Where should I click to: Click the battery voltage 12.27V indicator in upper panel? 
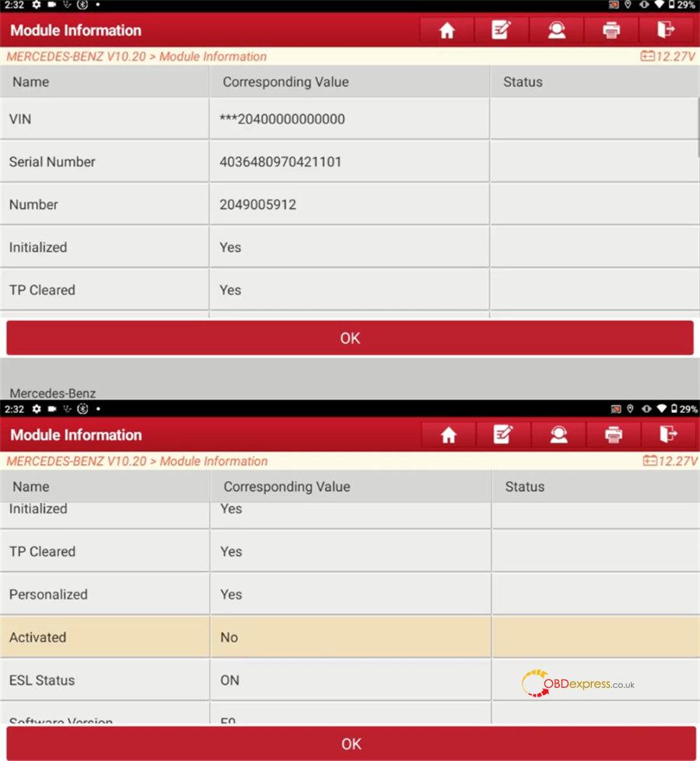(668, 56)
